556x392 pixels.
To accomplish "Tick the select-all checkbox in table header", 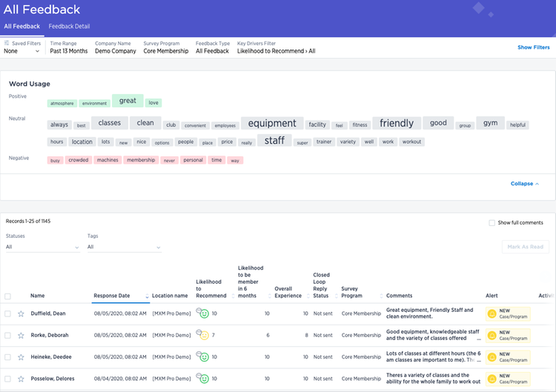I will pos(7,296).
